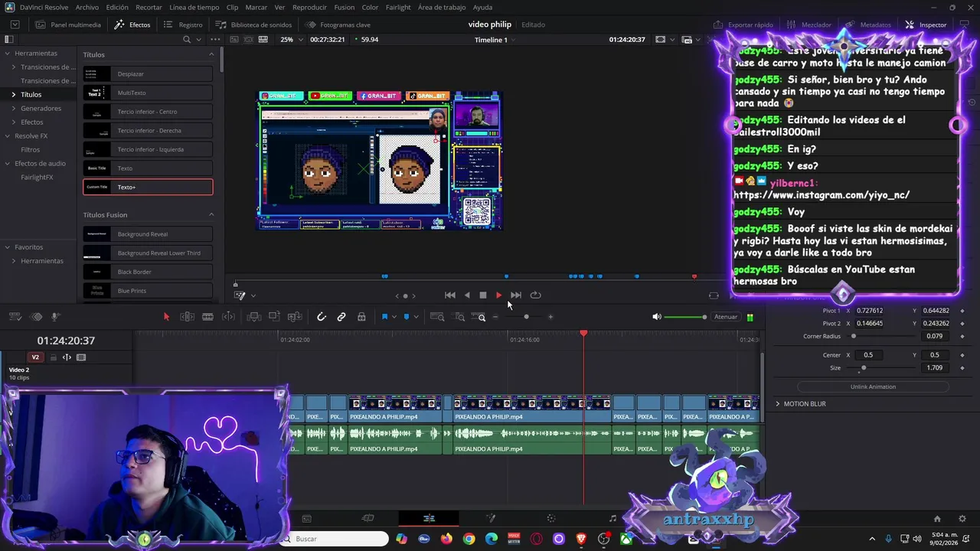Expand the Generadores tree item
Image resolution: width=980 pixels, height=551 pixels.
(14, 108)
